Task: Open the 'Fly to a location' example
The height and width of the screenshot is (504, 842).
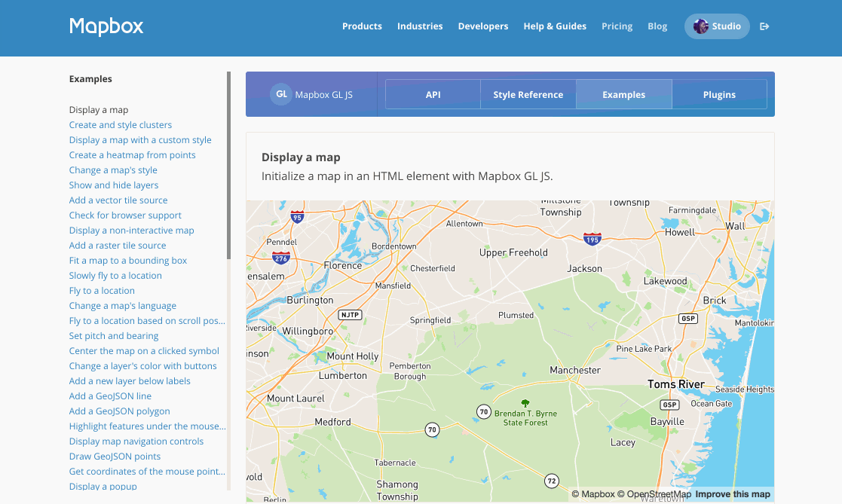Action: click(x=102, y=290)
